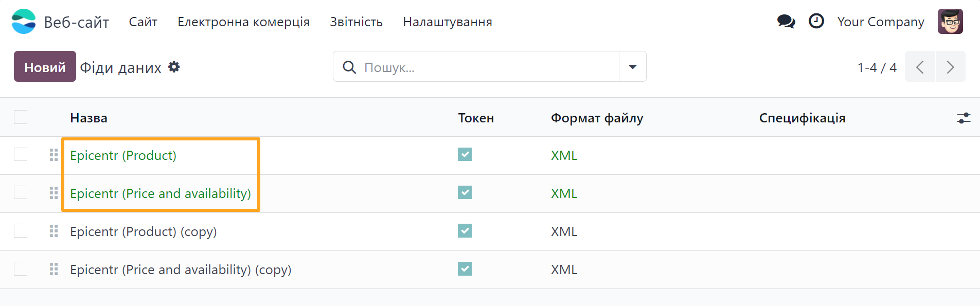Open the Налаштування menu

(447, 22)
